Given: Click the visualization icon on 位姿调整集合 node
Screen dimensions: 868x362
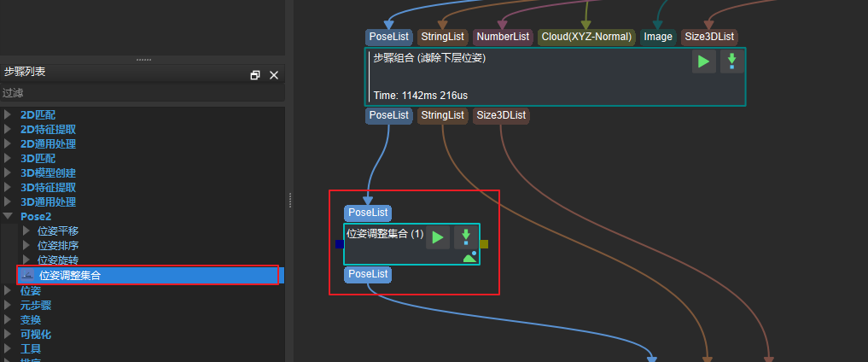Looking at the screenshot, I should pos(469,256).
